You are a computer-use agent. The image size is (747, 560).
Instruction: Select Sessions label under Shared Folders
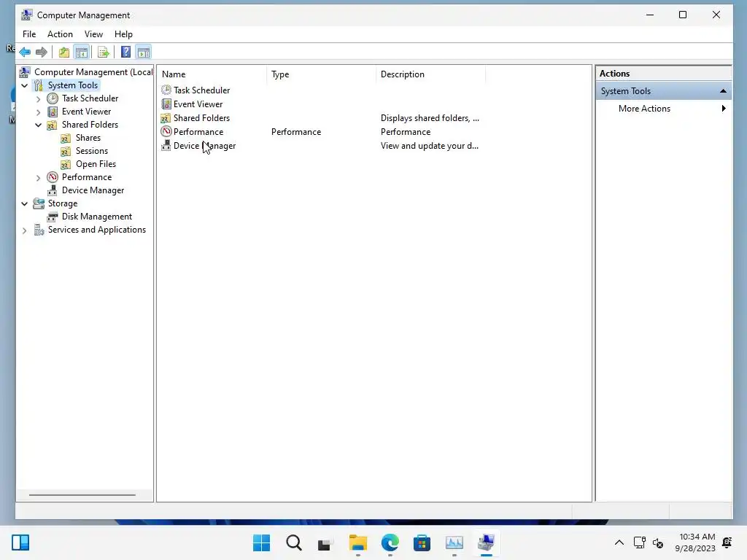tap(91, 151)
